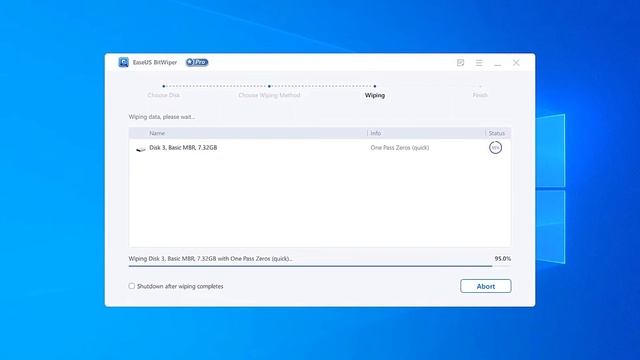Click the wiping progress bar
The image size is (640, 360).
click(x=320, y=266)
